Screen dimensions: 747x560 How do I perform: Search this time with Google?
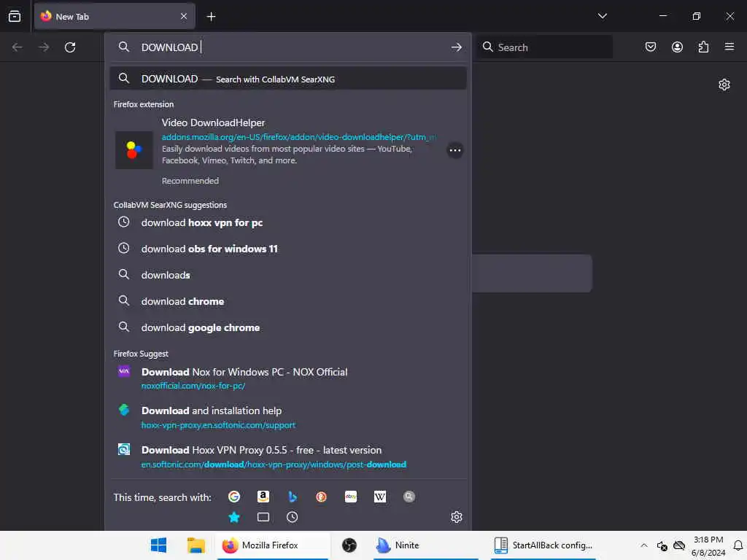234,497
